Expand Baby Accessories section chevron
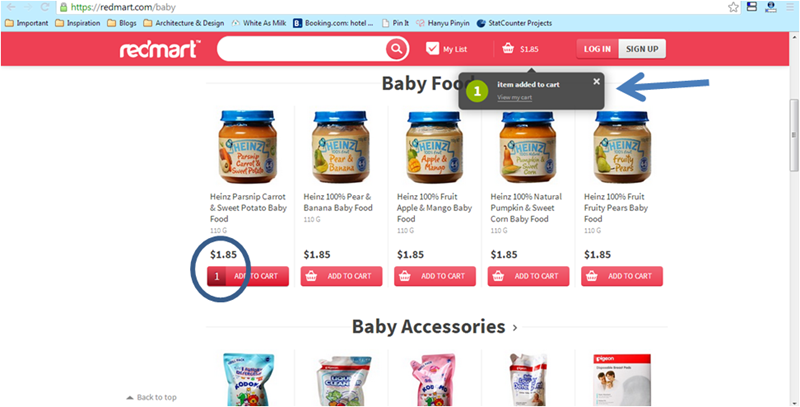 coord(515,327)
